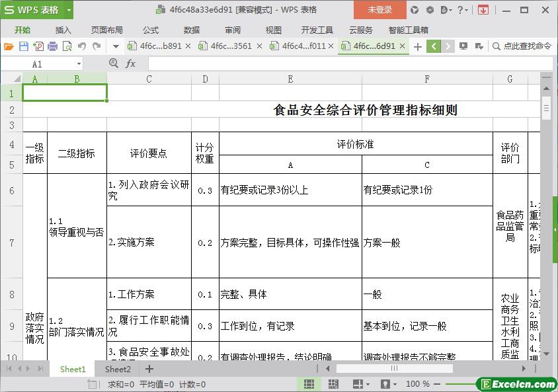558x392 pixels.
Task: Expand the WPS 表格 application menu dropdown
Action: [69, 10]
